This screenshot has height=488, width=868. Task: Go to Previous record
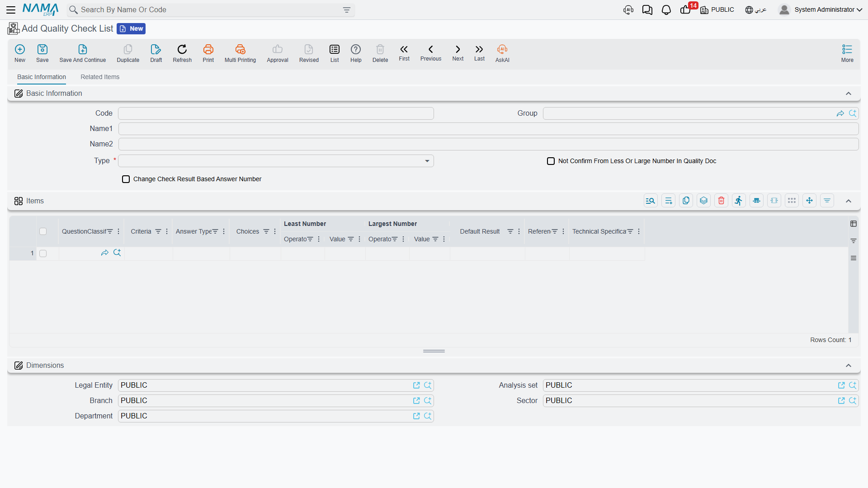tap(431, 53)
